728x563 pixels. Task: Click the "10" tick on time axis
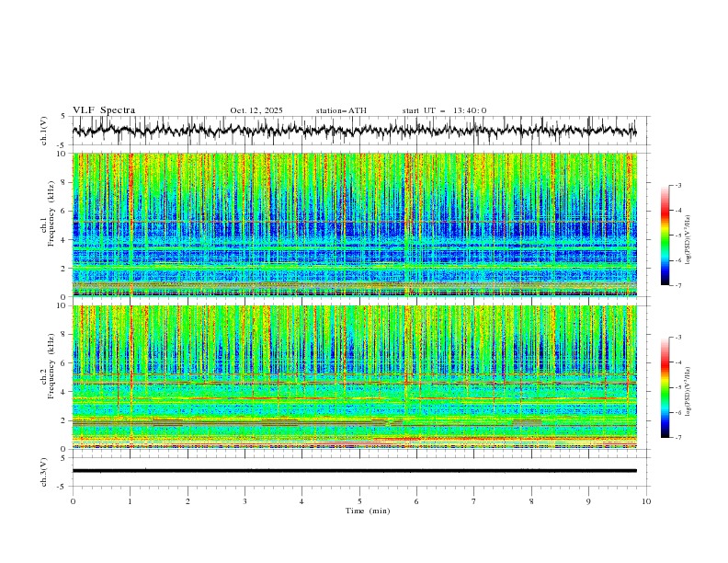(x=646, y=501)
